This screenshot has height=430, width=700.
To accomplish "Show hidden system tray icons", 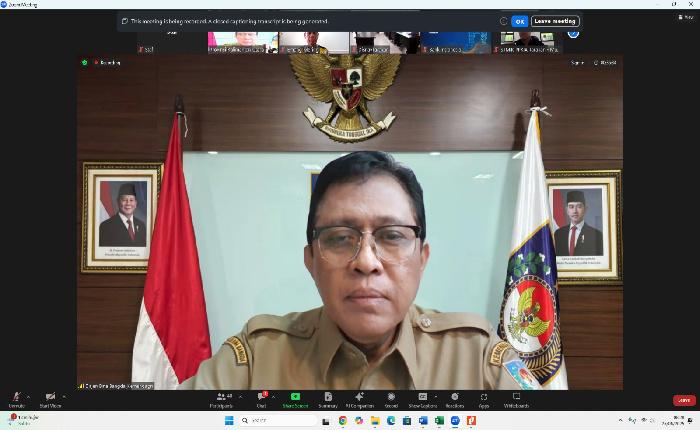I will coord(621,420).
